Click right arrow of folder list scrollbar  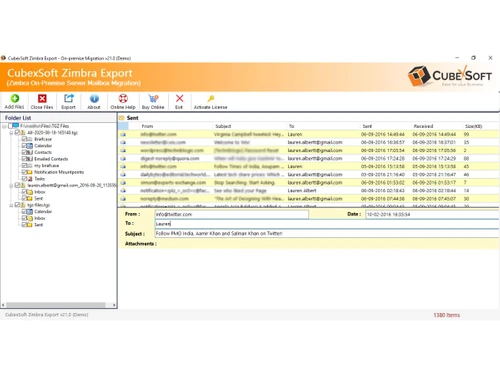point(114,305)
